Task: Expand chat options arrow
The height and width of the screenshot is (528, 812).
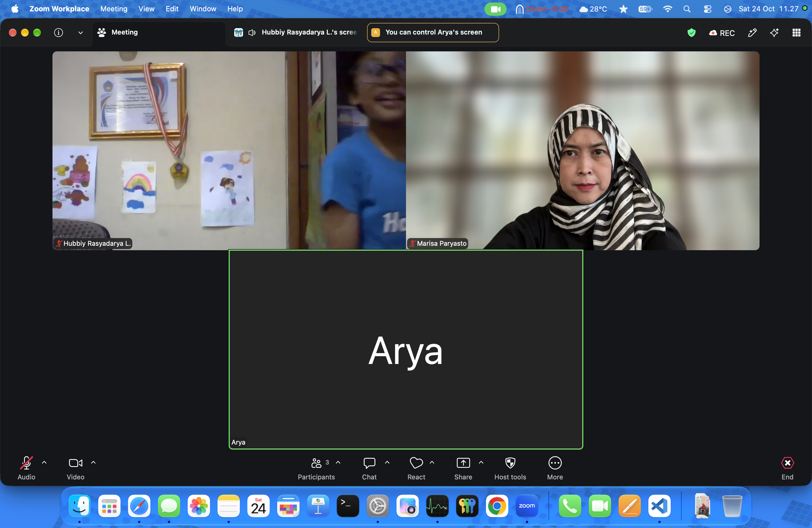Action: (x=387, y=463)
